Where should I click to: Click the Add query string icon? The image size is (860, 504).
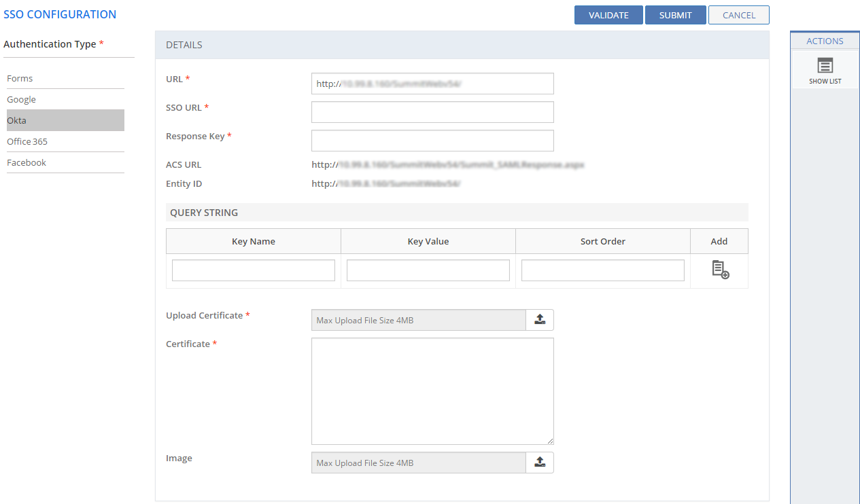[x=720, y=270]
